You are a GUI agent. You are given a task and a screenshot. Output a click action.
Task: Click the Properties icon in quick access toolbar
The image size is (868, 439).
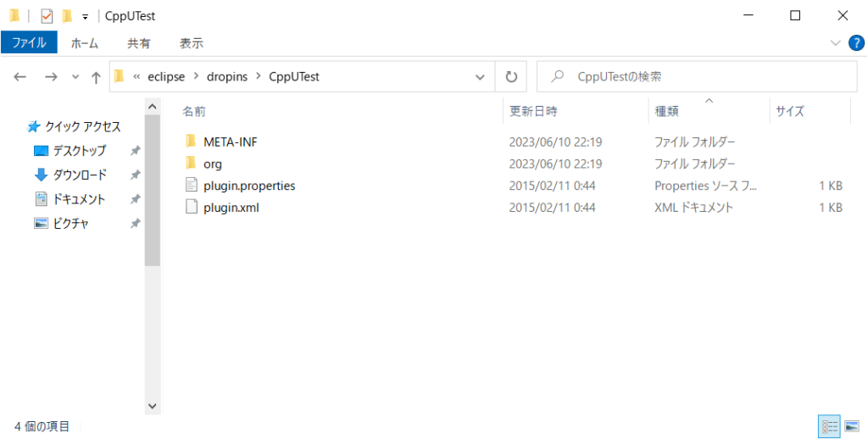point(47,16)
